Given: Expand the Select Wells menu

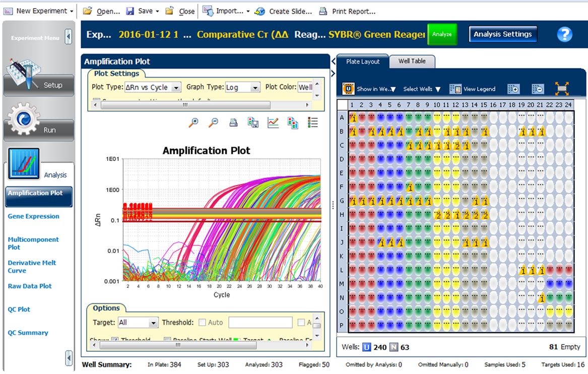Looking at the screenshot, I should (x=438, y=89).
